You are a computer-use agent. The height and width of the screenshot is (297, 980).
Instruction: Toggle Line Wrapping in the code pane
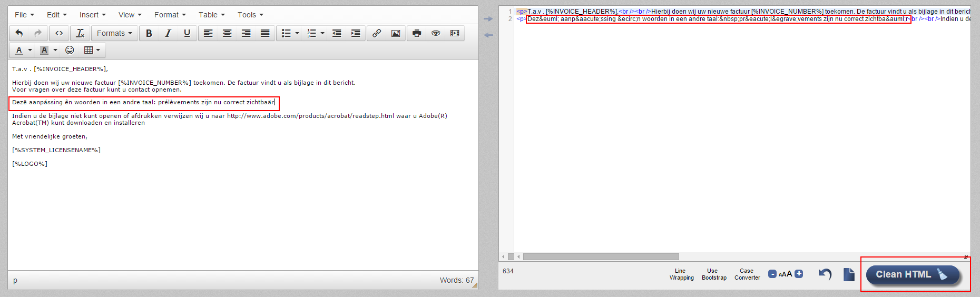pyautogui.click(x=681, y=274)
